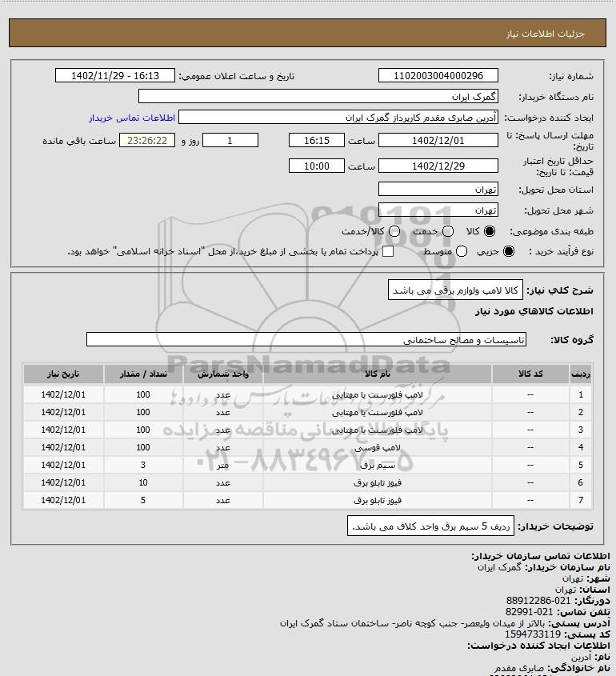Select row 7 item فیوز تابلو برق
The height and width of the screenshot is (676, 616).
click(x=377, y=501)
